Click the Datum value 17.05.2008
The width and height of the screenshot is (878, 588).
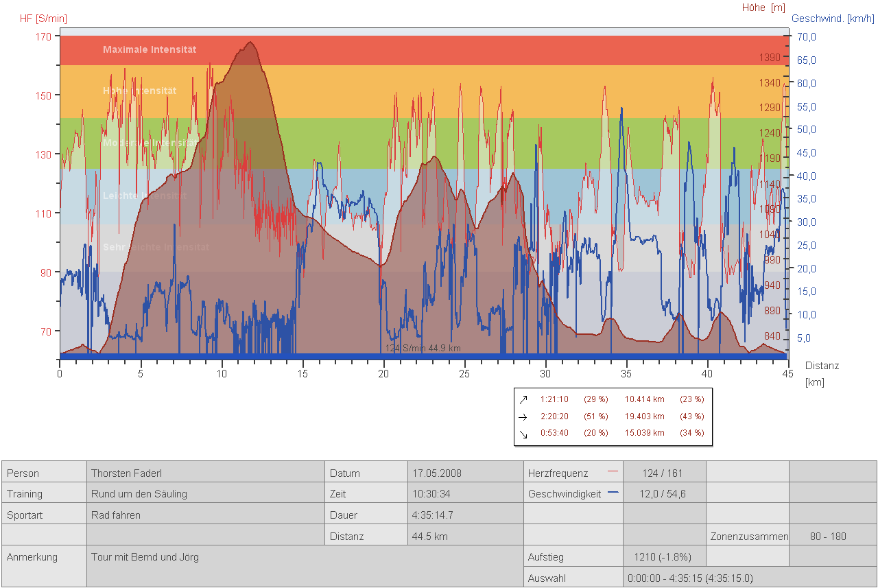tap(437, 473)
